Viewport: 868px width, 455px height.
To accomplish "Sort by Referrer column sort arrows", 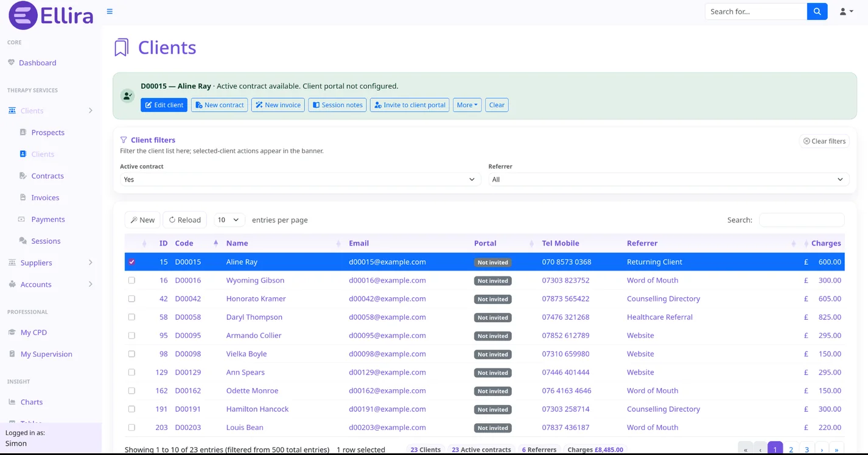I will [x=794, y=243].
